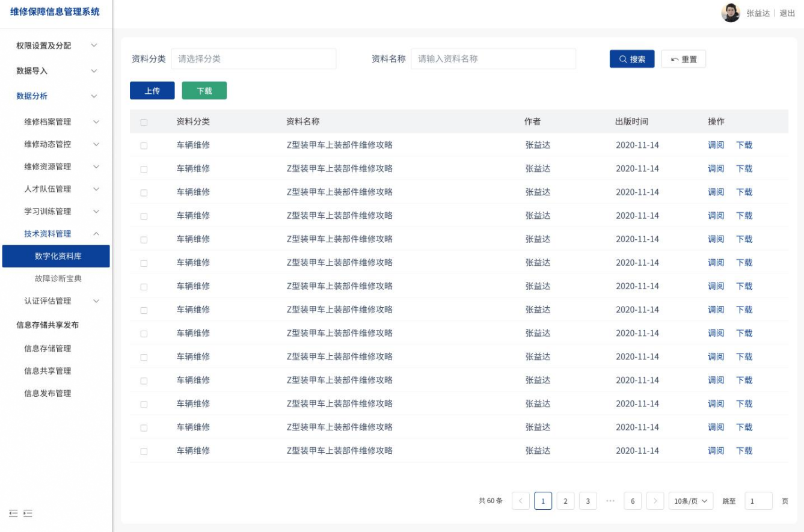Check the last table row's checkbox

(144, 451)
